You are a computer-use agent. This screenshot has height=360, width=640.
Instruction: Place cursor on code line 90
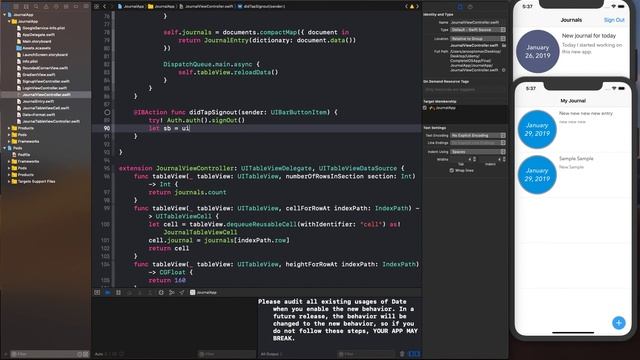[x=267, y=128]
